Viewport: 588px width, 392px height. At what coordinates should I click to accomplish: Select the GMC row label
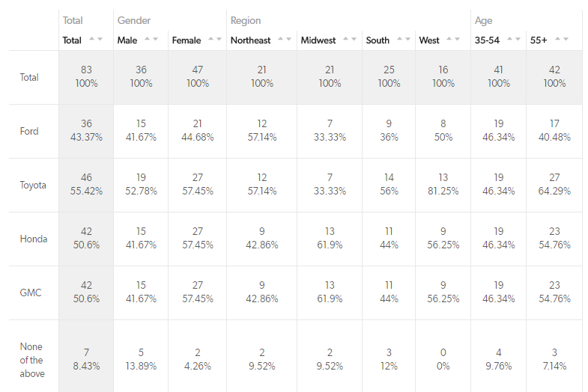30,293
